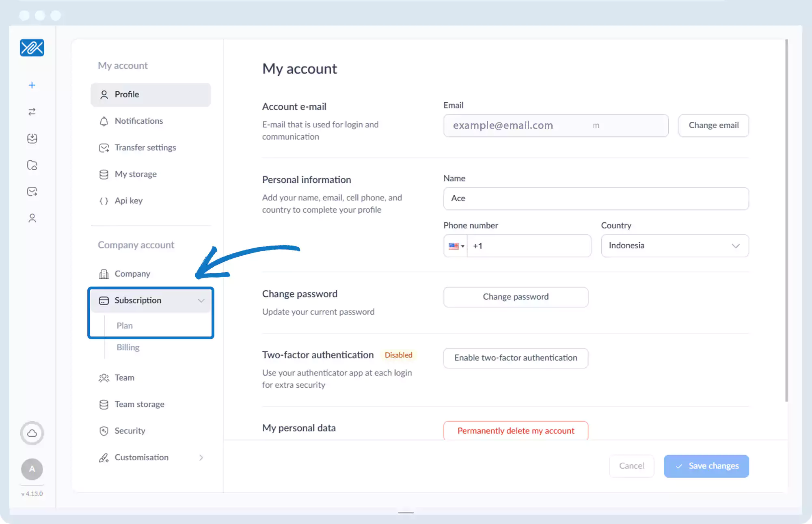
Task: Click the envelope arrow icon in left rail
Action: (x=32, y=192)
